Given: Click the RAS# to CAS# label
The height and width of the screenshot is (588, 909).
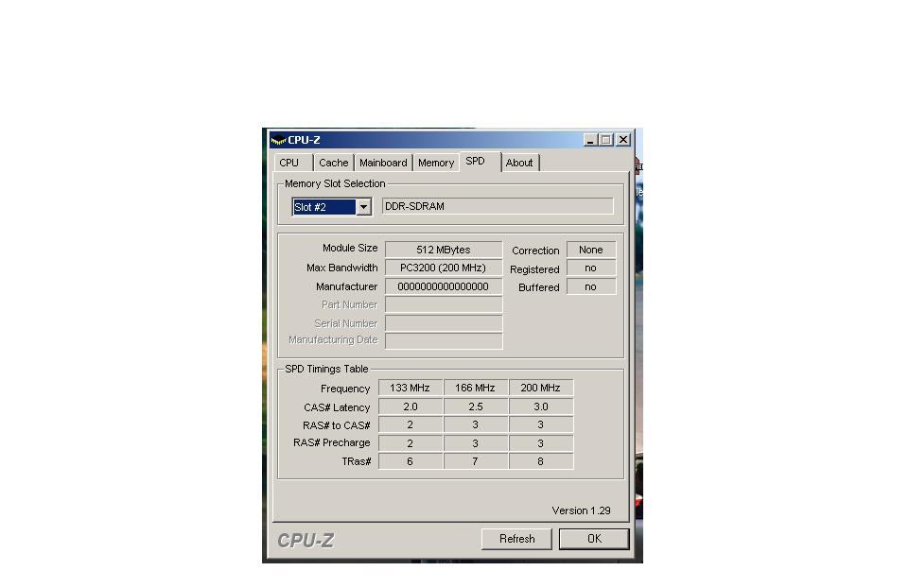Looking at the screenshot, I should tap(336, 425).
